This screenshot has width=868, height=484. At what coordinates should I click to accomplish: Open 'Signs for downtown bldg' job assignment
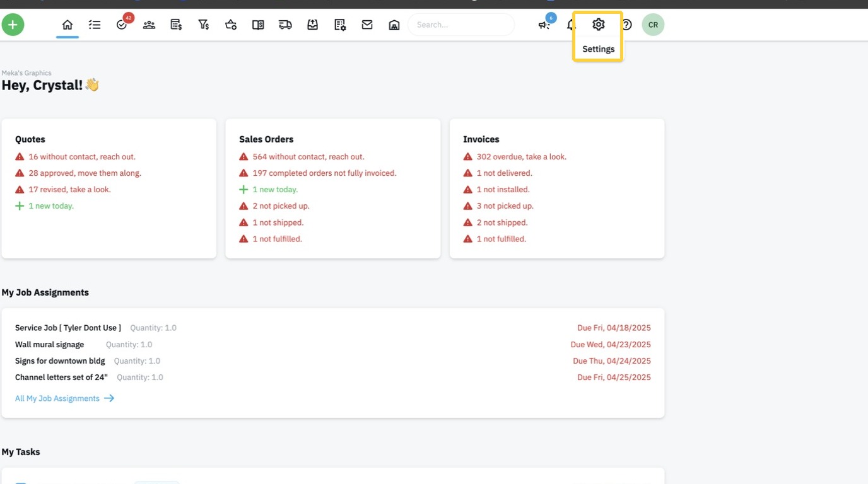click(x=60, y=361)
